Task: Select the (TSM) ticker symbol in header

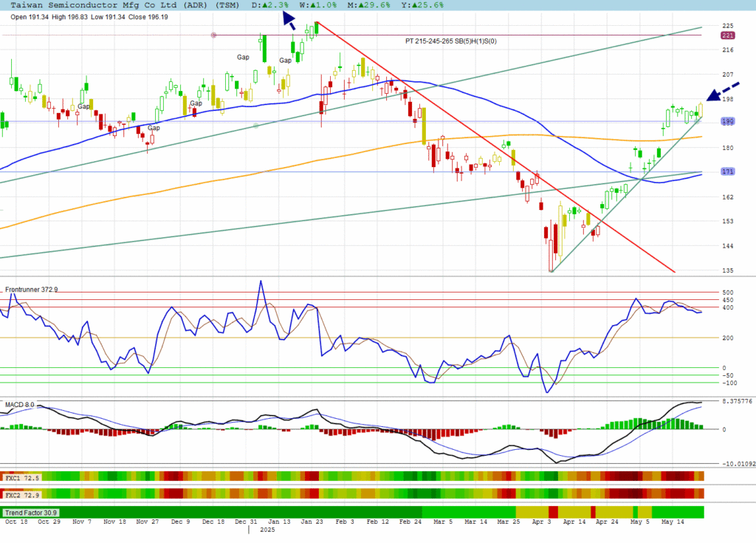Action: (x=227, y=5)
